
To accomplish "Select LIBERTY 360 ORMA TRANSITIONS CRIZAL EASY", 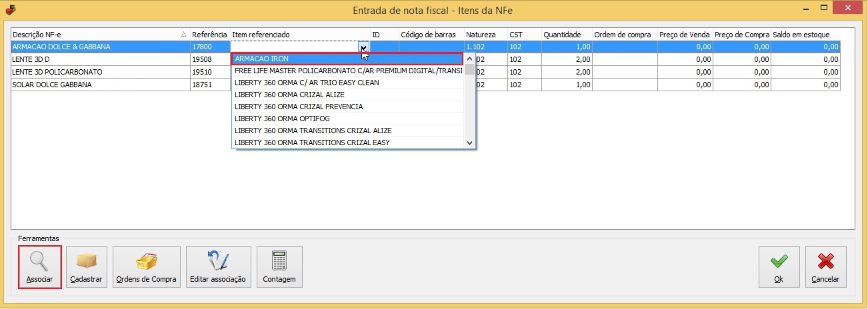I will pos(347,143).
